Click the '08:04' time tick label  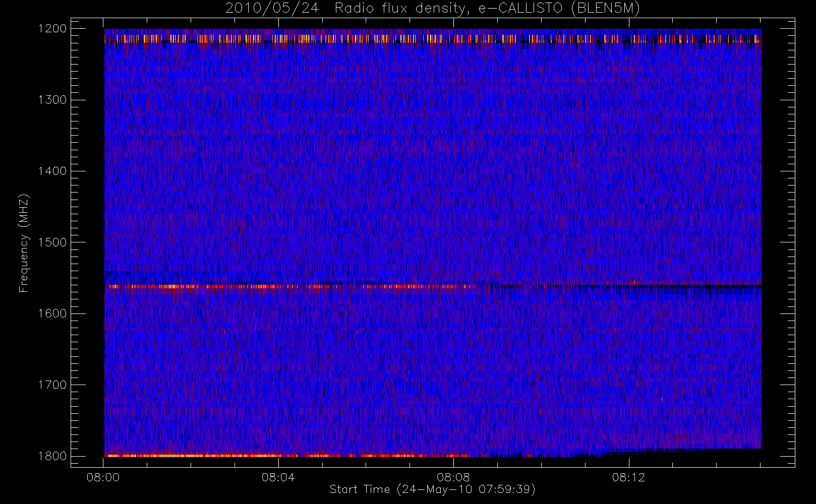point(278,477)
